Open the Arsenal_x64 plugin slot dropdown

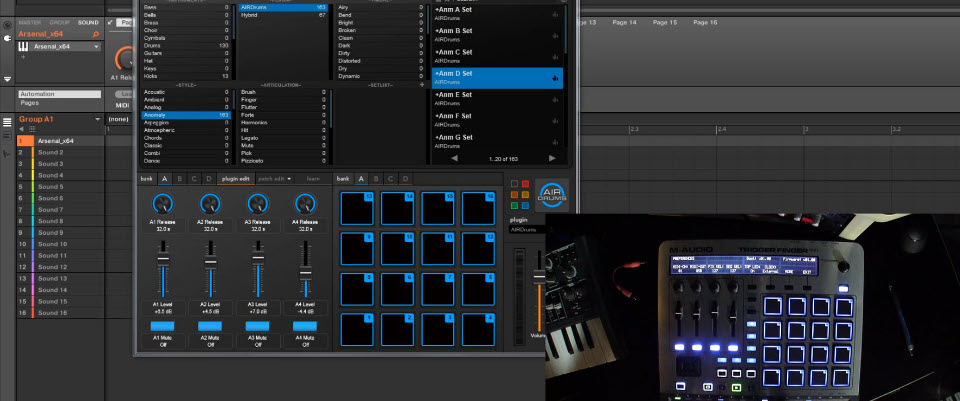coord(97,47)
